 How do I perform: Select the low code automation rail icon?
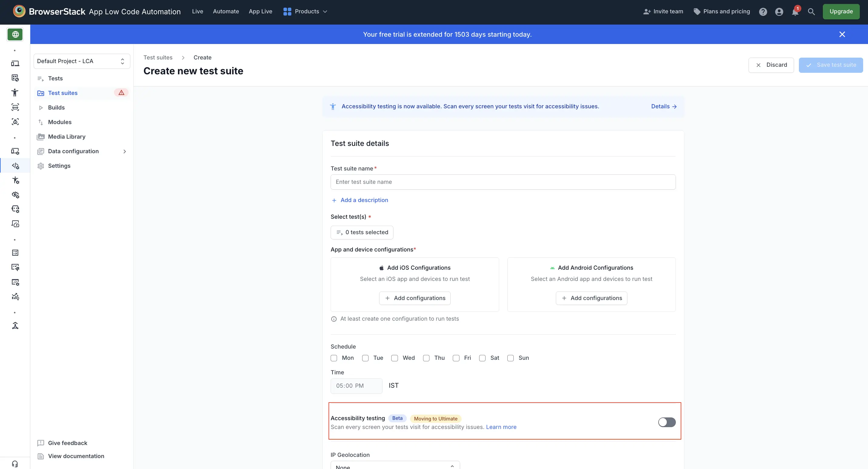click(x=15, y=166)
